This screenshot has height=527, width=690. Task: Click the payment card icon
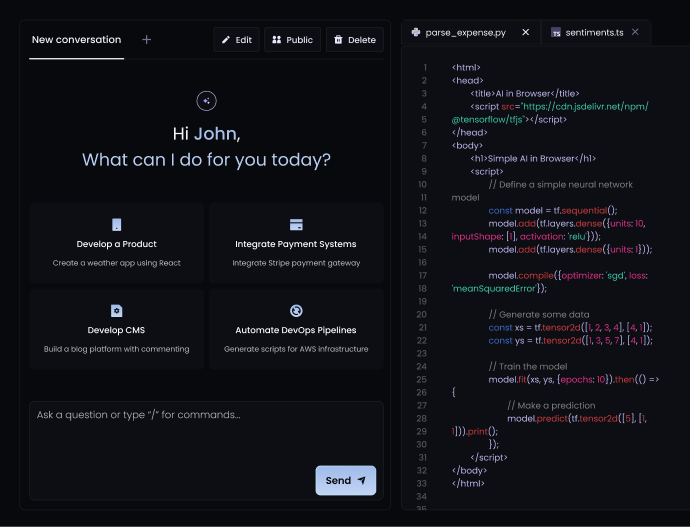pyautogui.click(x=296, y=225)
